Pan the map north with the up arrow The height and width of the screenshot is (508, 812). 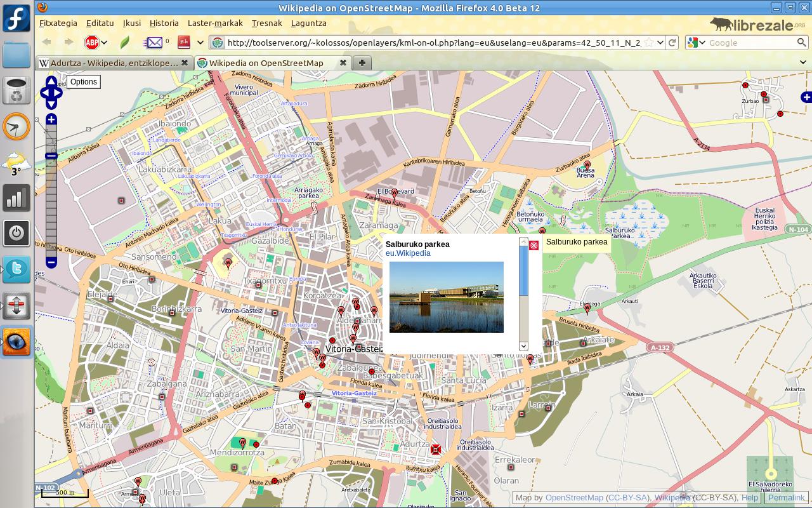[51, 82]
